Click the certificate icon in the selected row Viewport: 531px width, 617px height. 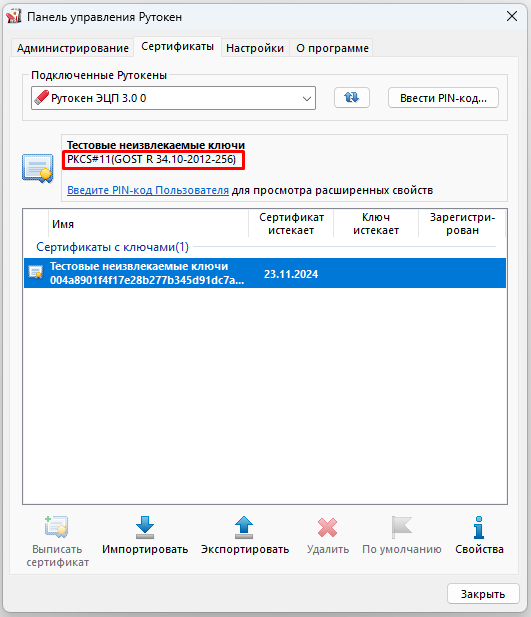pos(35,272)
